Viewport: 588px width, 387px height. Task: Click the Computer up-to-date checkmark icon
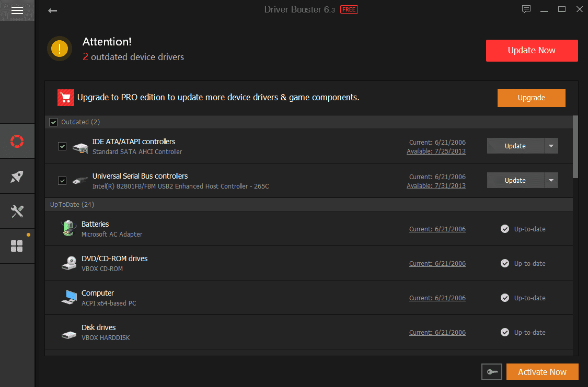505,298
